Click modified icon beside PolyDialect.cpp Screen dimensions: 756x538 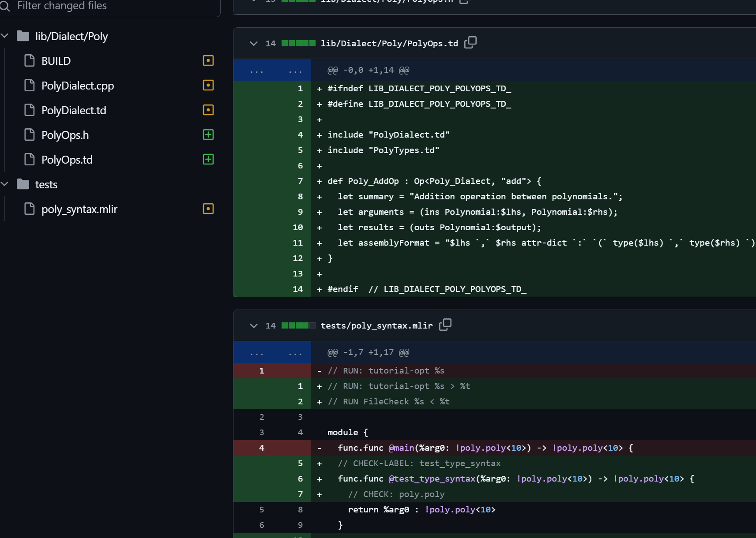[x=208, y=85]
